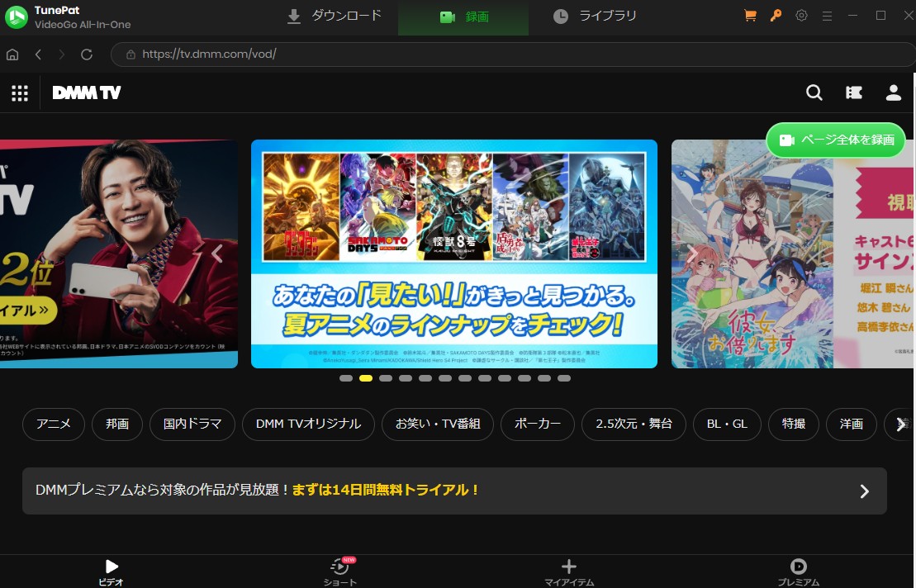Image resolution: width=916 pixels, height=588 pixels.
Task: Go to browser home page
Action: (x=12, y=55)
